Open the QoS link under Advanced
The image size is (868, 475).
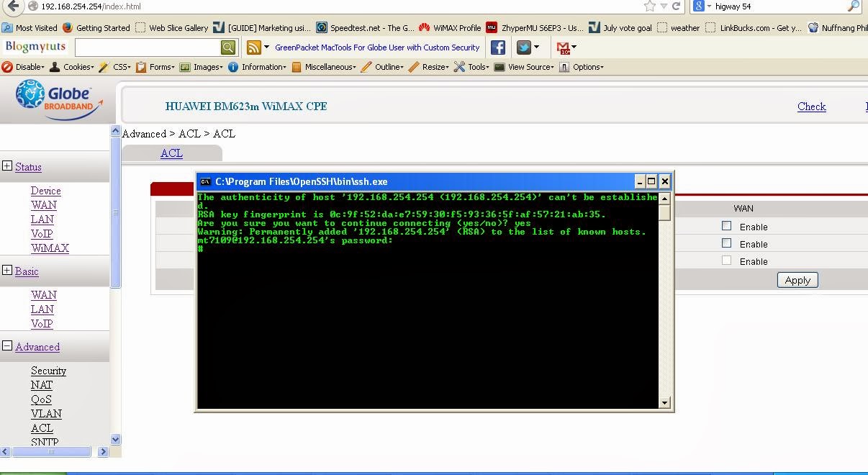pos(41,399)
